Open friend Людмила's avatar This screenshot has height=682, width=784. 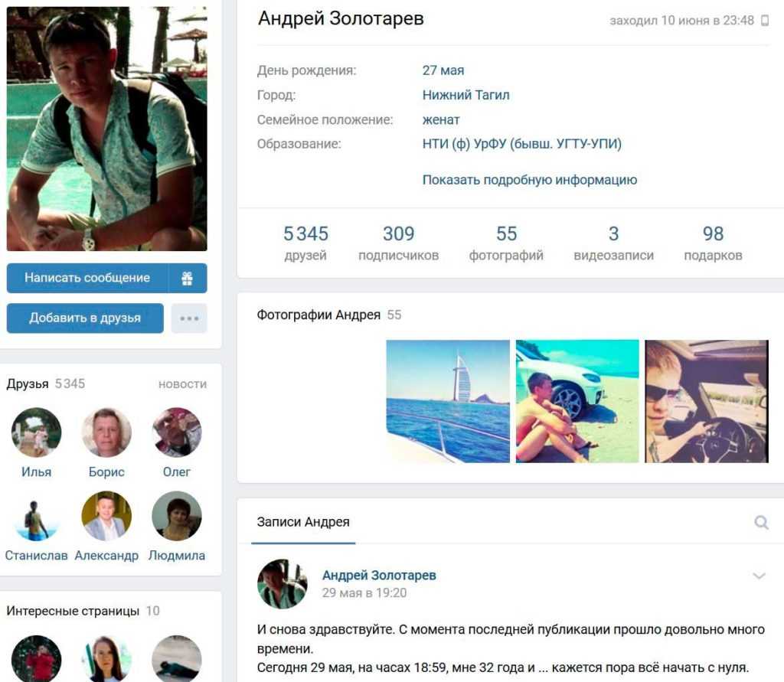[x=177, y=516]
